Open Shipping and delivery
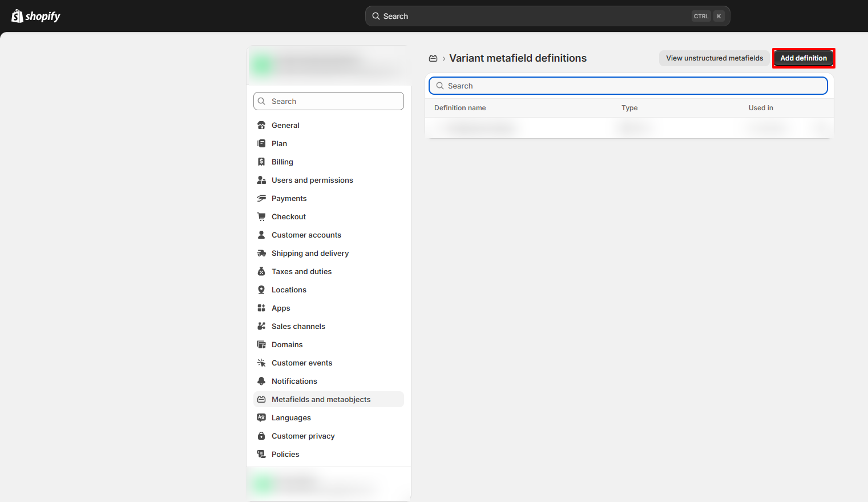Screen dimensions: 868x502 tap(329, 253)
